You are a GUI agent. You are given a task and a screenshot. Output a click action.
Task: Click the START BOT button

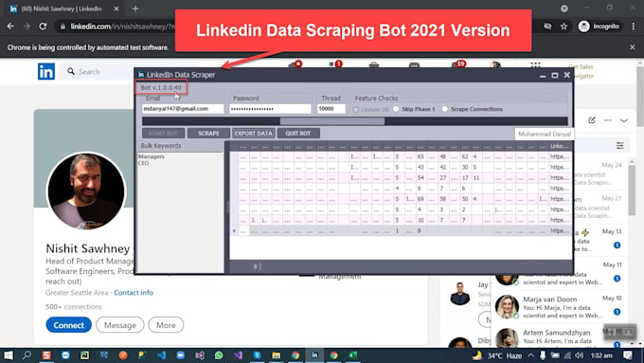click(x=163, y=134)
